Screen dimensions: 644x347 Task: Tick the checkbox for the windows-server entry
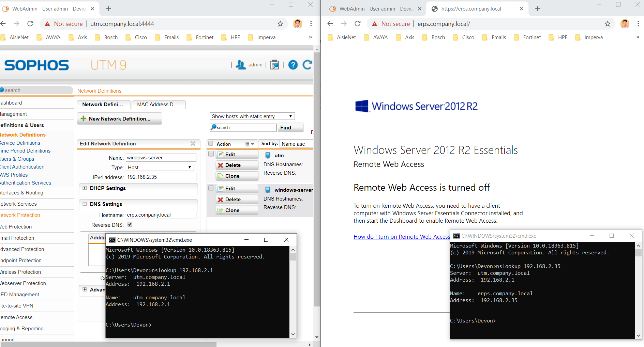pos(211,188)
